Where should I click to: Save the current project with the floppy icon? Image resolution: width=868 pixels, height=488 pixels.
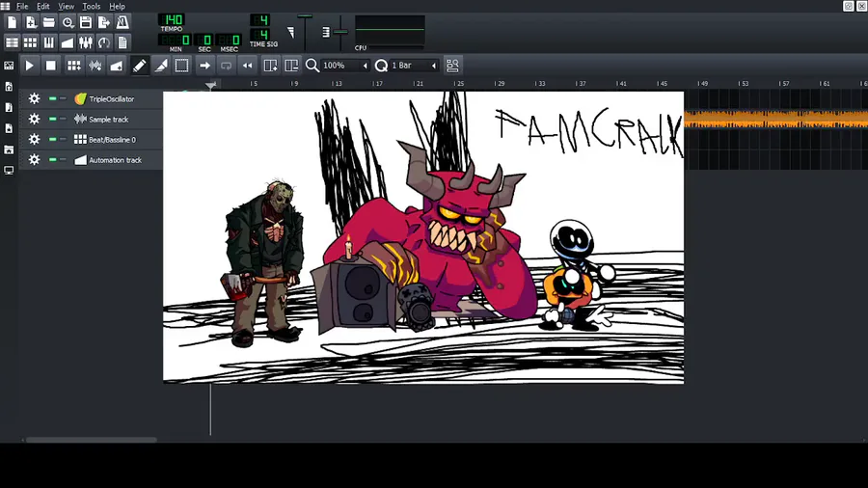point(86,22)
